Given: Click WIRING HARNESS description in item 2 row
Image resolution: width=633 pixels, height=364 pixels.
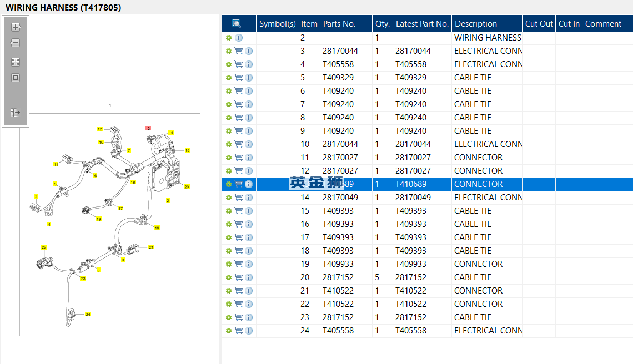Looking at the screenshot, I should (488, 38).
